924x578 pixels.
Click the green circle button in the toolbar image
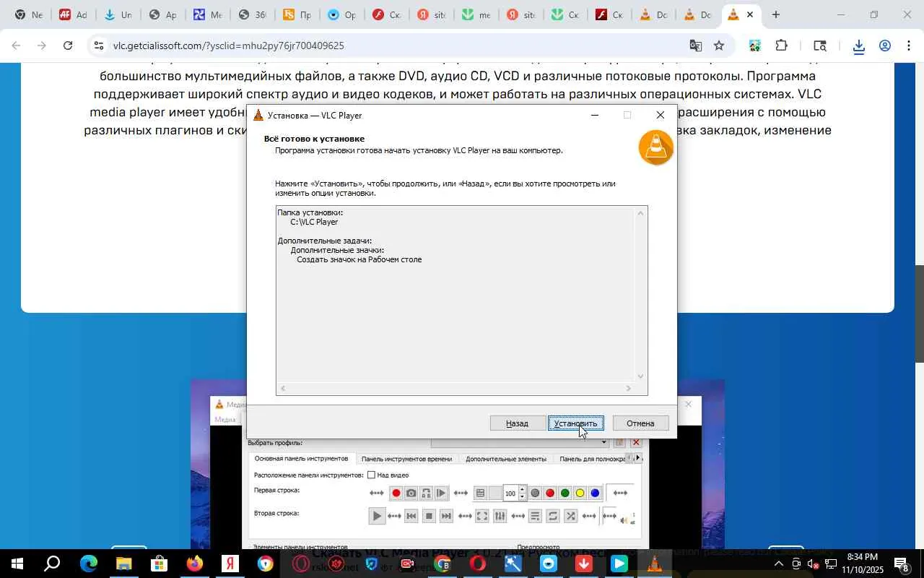click(565, 493)
